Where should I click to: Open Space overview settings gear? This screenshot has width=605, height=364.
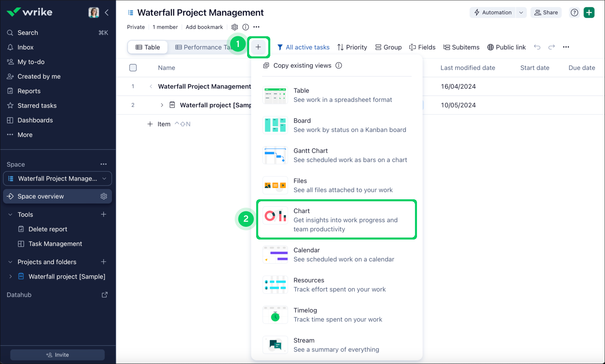pos(104,196)
